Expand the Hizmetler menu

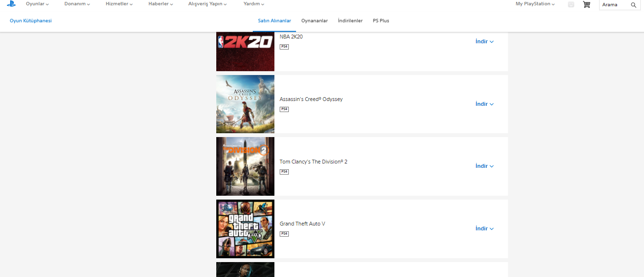click(119, 4)
